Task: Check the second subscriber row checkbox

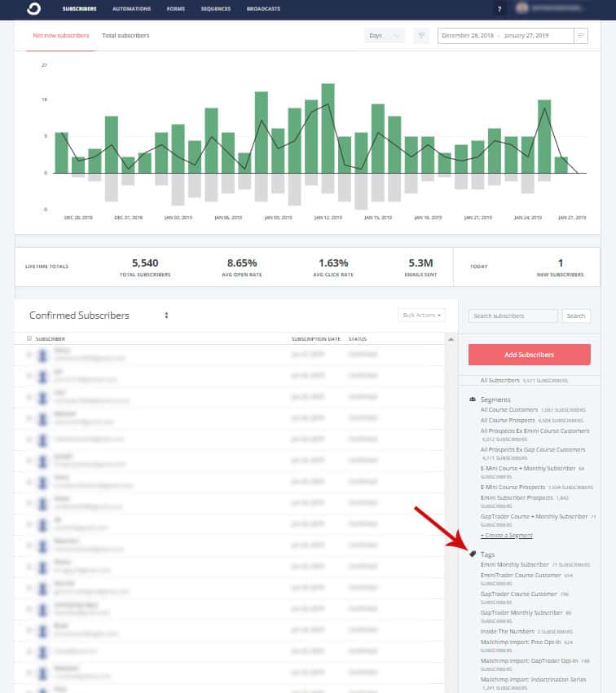Action: (x=29, y=376)
